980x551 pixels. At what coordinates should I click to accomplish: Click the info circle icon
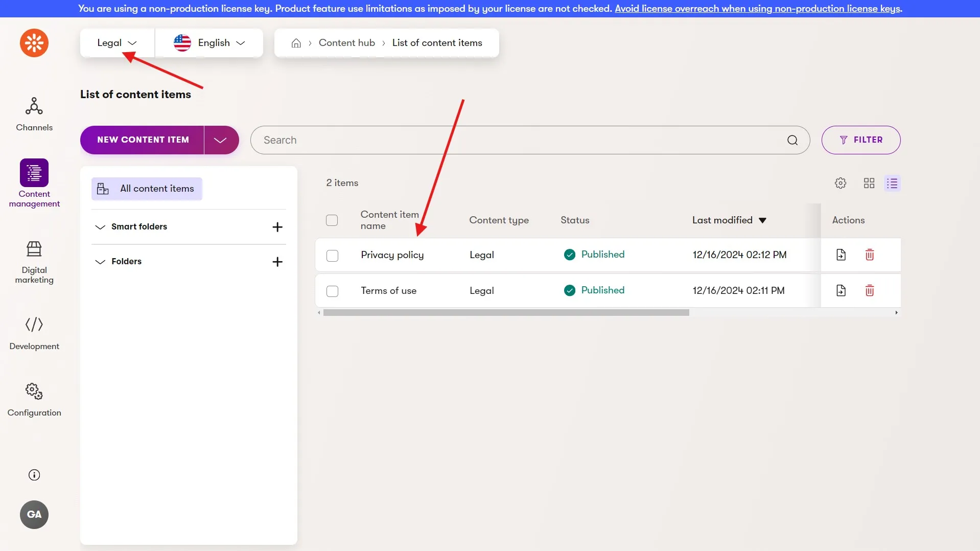[x=34, y=475]
